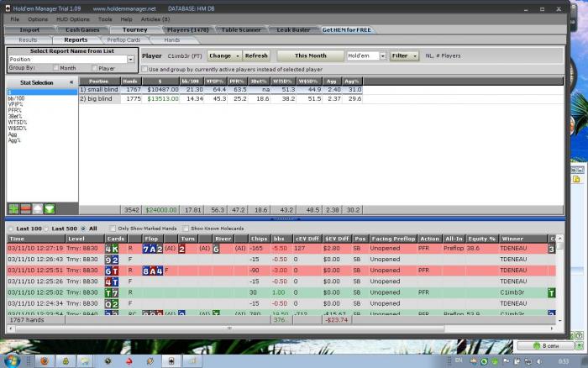This screenshot has height=368, width=588.
Task: Open the HUD Options menu
Action: tap(73, 19)
